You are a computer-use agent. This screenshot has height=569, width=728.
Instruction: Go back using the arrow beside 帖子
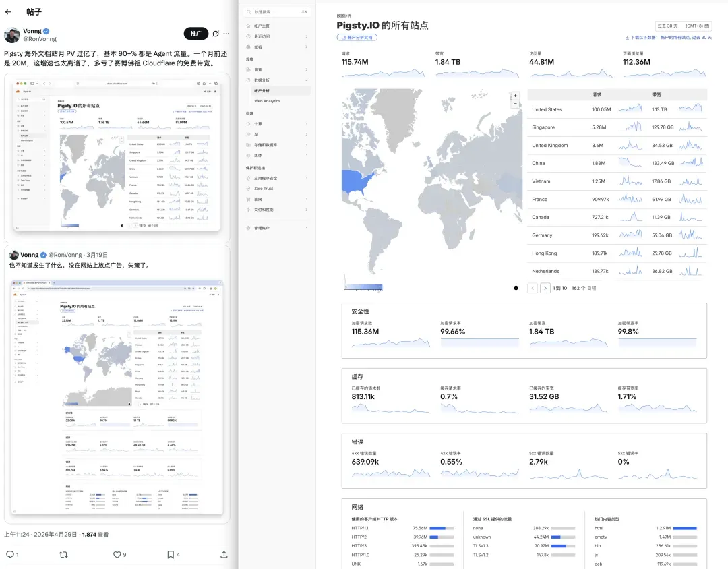pos(8,12)
